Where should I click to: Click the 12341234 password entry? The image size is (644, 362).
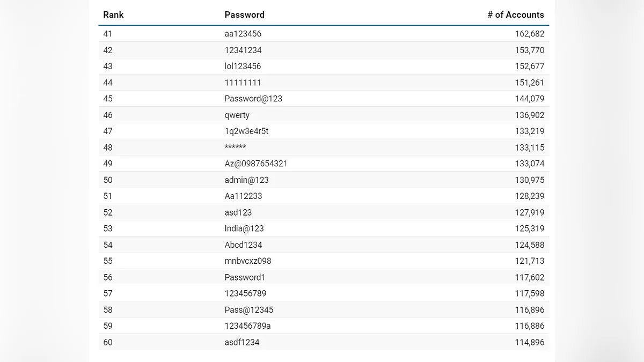(x=243, y=50)
